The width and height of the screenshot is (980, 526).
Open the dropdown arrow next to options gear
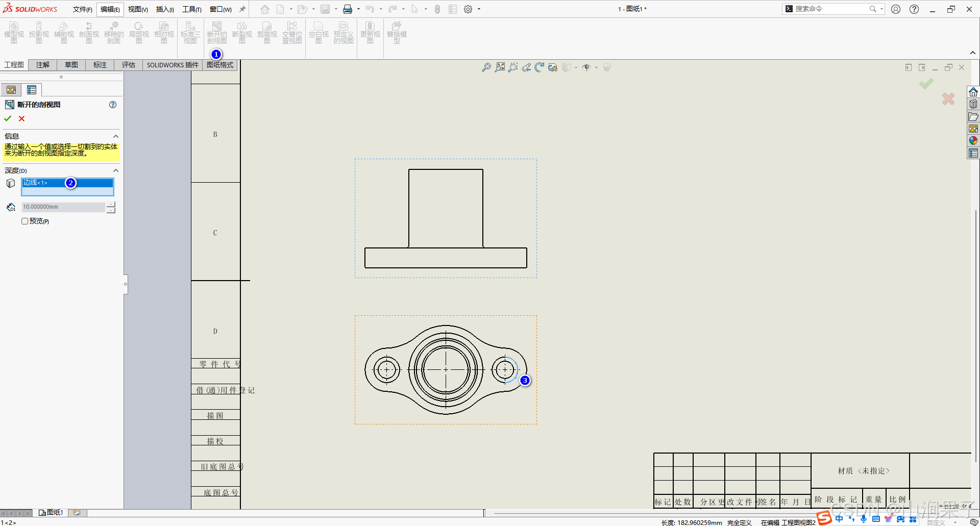tap(479, 9)
